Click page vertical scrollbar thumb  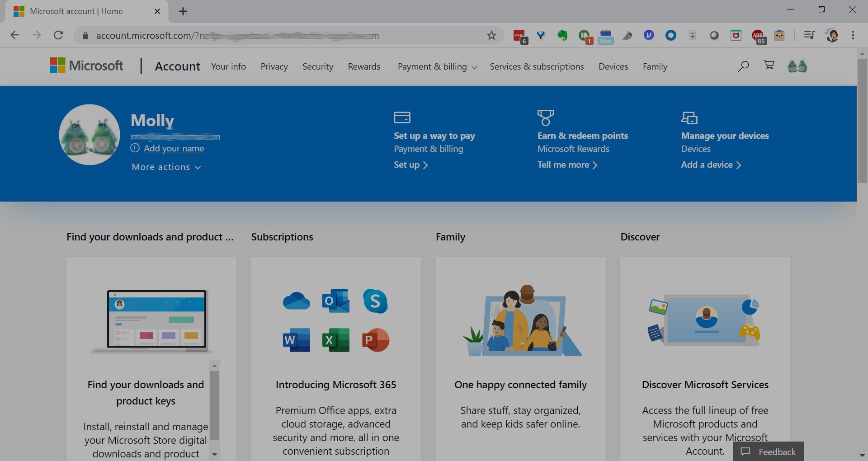(862, 121)
